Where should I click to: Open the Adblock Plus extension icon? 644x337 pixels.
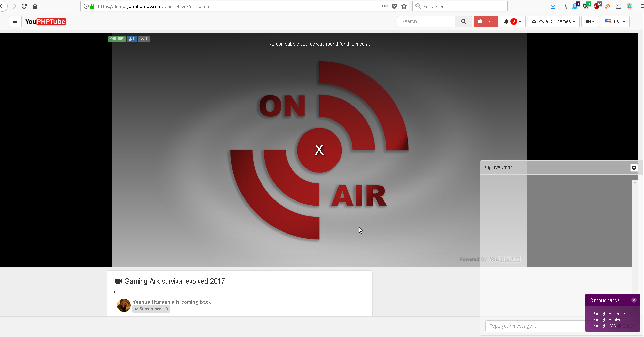point(597,6)
